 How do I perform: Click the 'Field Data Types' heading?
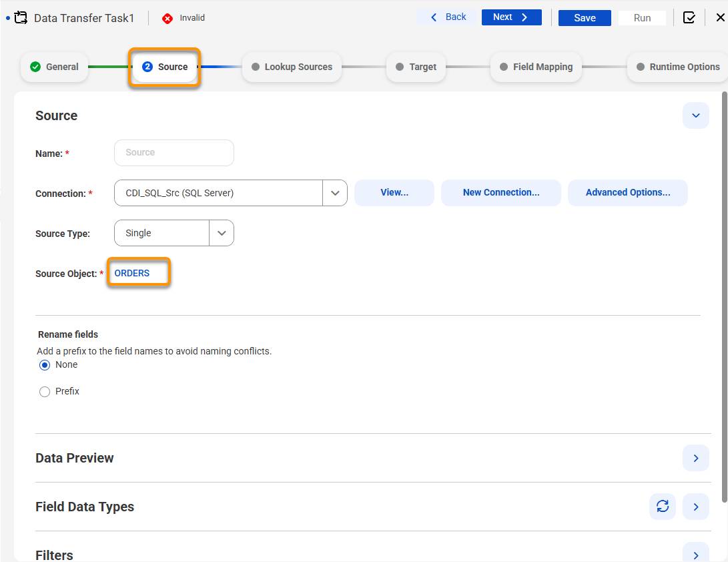tap(85, 506)
